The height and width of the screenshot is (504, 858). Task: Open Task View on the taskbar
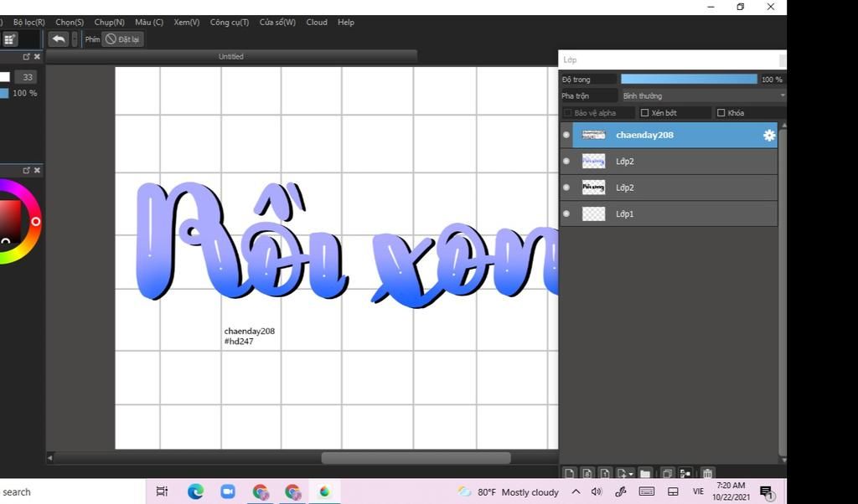coord(162,491)
